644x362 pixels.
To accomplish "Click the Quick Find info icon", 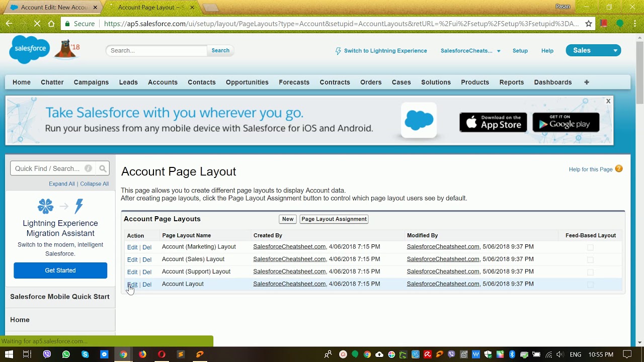I will (x=88, y=168).
